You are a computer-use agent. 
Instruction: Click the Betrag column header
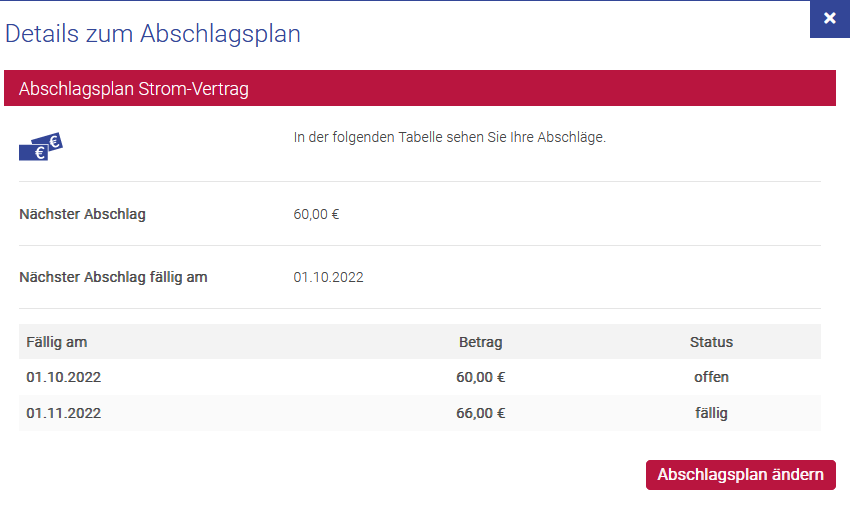point(480,342)
